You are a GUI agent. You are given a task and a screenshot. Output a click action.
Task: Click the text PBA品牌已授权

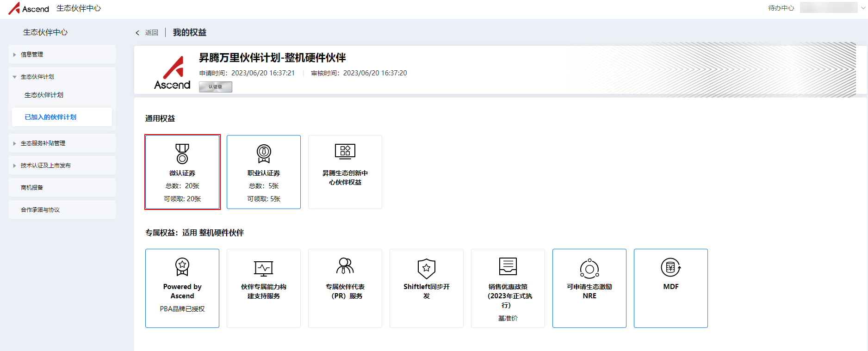[x=182, y=309]
